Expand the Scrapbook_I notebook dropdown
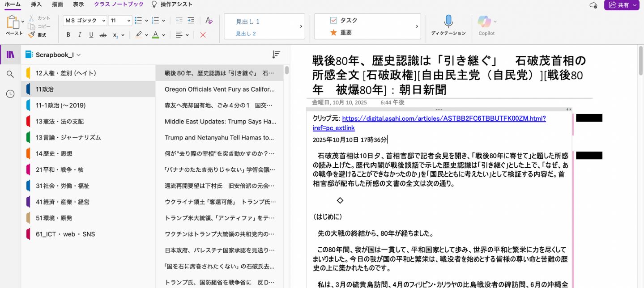Viewport: 644px width, 288px height. (79, 55)
